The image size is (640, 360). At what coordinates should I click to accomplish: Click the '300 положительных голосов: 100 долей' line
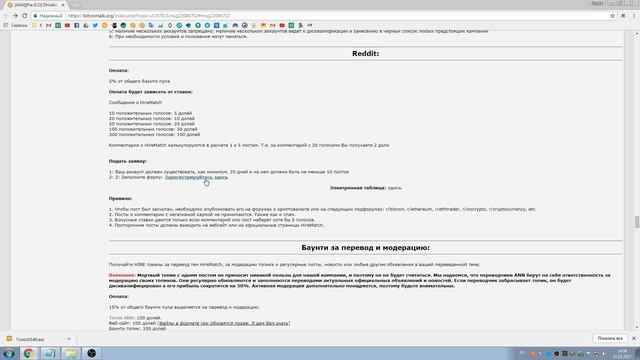154,134
